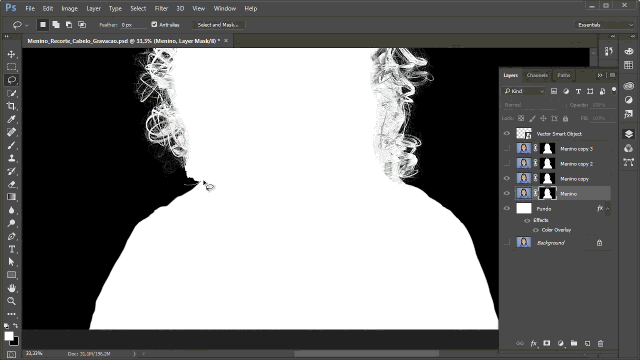Image resolution: width=640 pixels, height=360 pixels.
Task: Select the Rectangular Marquee tool
Action: 11,67
